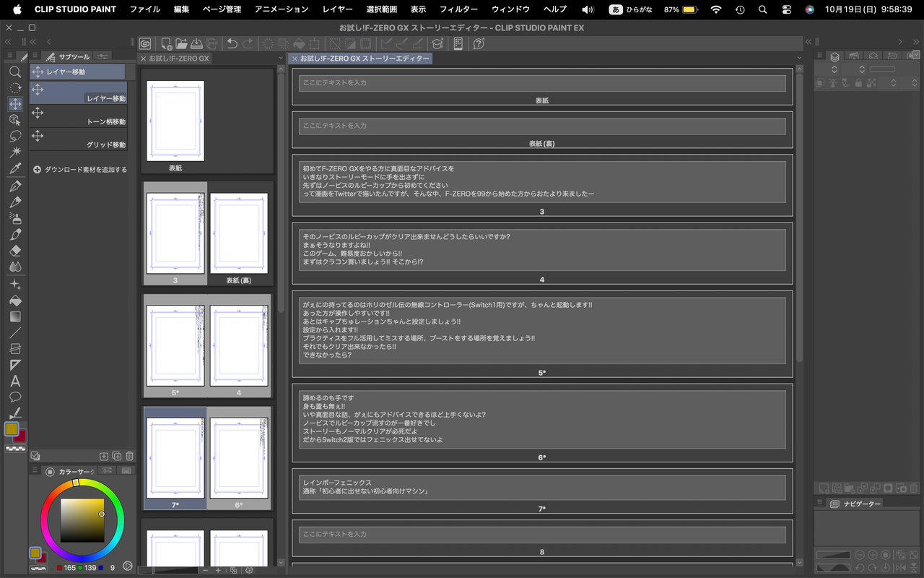Image resolution: width=924 pixels, height=578 pixels.
Task: Click the hue ring handle on color wheel
Action: coord(76,482)
